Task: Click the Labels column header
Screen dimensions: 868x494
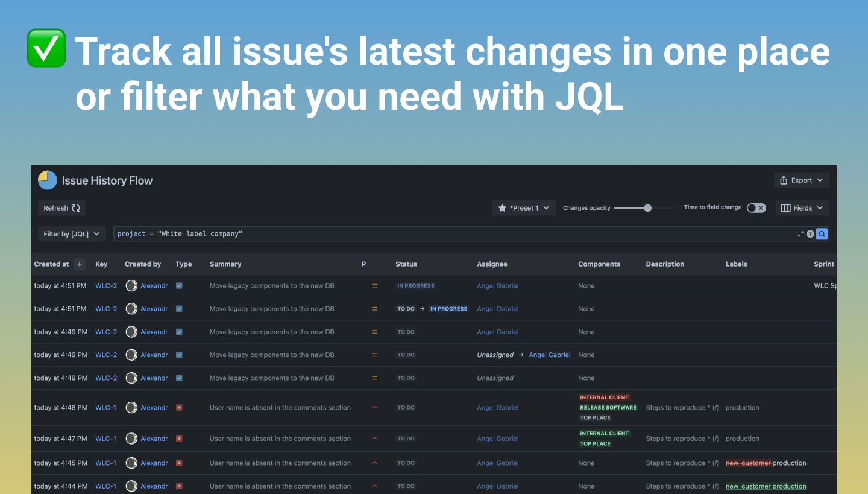Action: tap(737, 264)
